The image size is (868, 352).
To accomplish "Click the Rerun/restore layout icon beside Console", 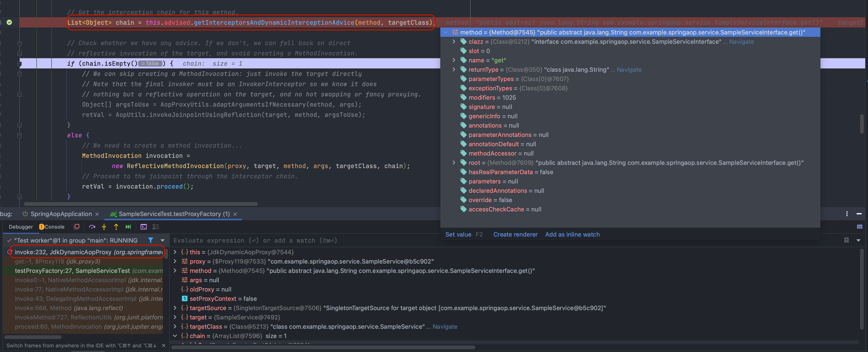I will tap(76, 227).
